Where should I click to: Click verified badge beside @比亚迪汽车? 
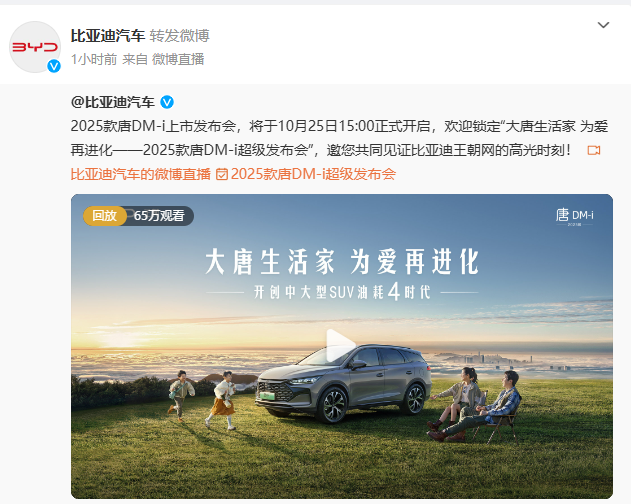click(167, 102)
